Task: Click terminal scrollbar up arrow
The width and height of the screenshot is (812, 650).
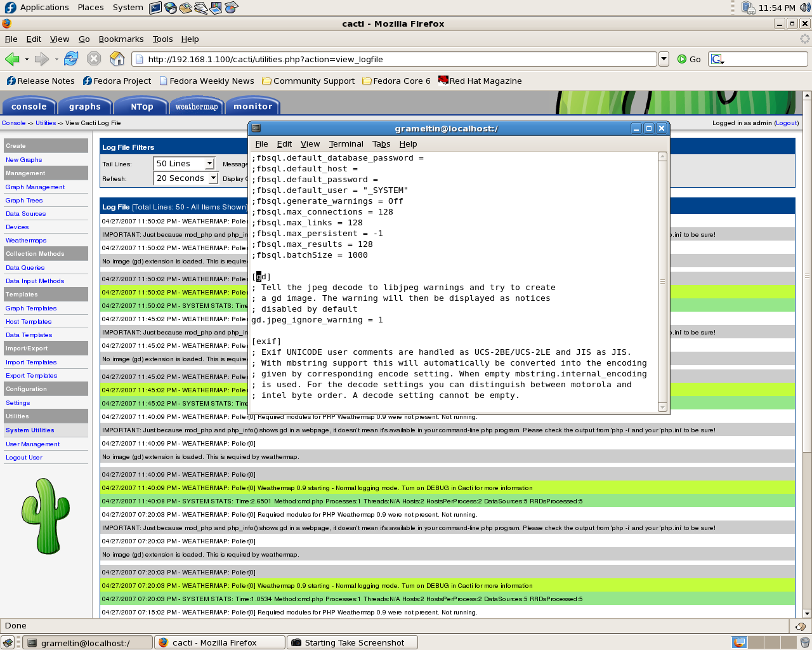Action: pyautogui.click(x=663, y=156)
